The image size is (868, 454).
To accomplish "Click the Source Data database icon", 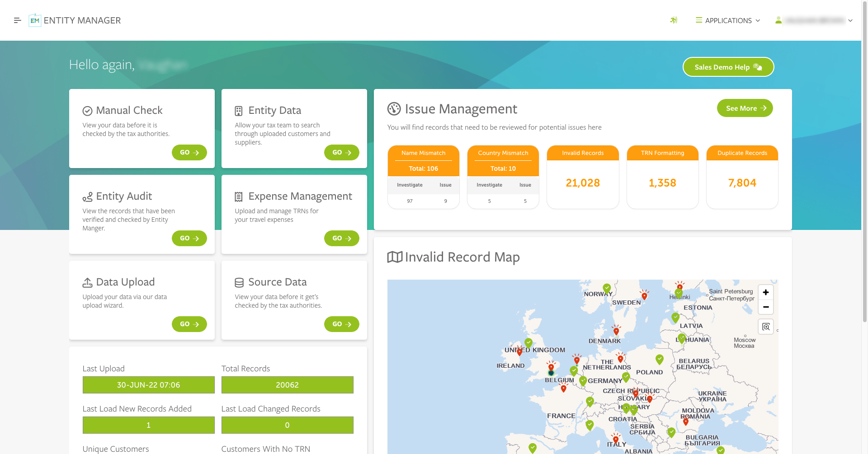I will coord(239,283).
